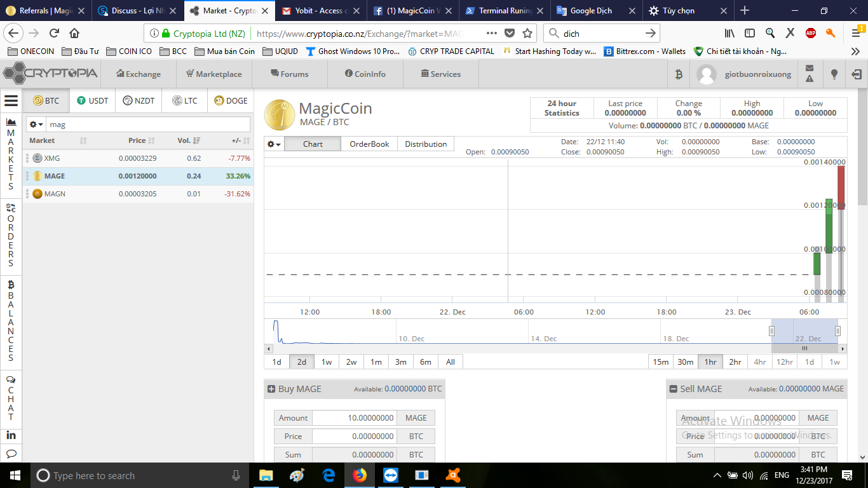Open the Windows Start menu
The width and height of the screenshot is (868, 488).
[x=15, y=475]
